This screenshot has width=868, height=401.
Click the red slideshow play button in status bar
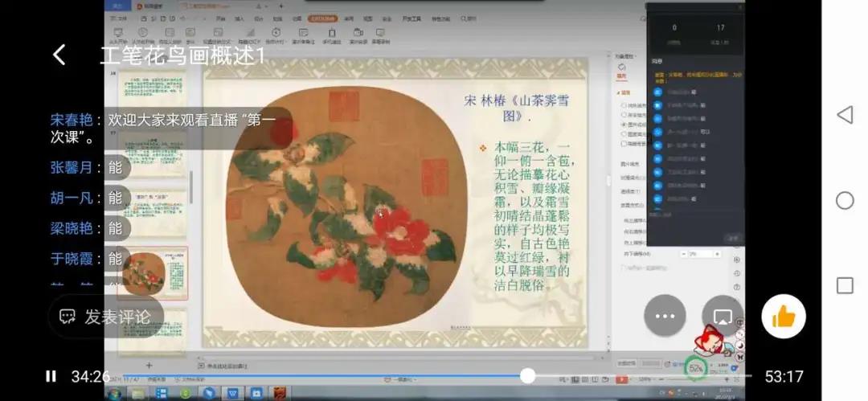click(x=622, y=380)
